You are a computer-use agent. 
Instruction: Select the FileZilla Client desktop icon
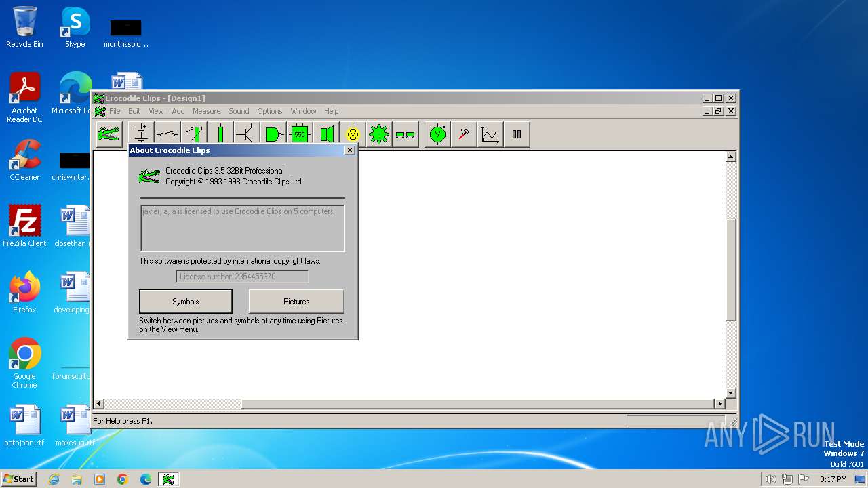pyautogui.click(x=24, y=226)
